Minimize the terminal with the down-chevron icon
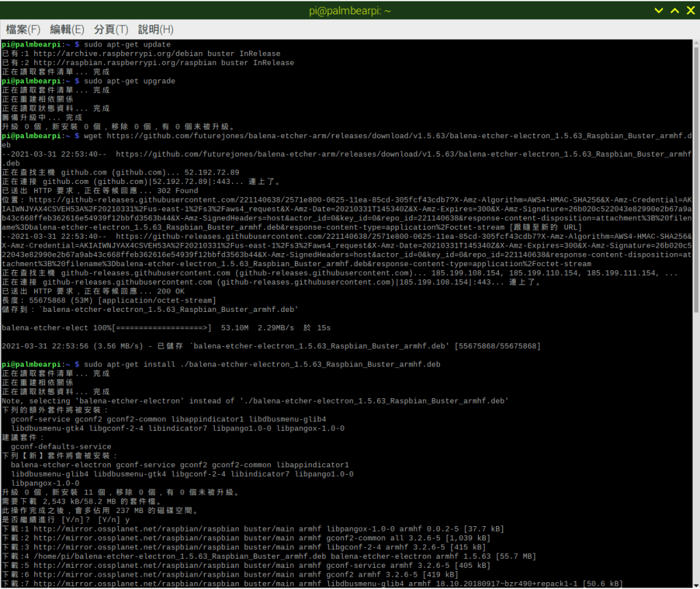 click(658, 10)
